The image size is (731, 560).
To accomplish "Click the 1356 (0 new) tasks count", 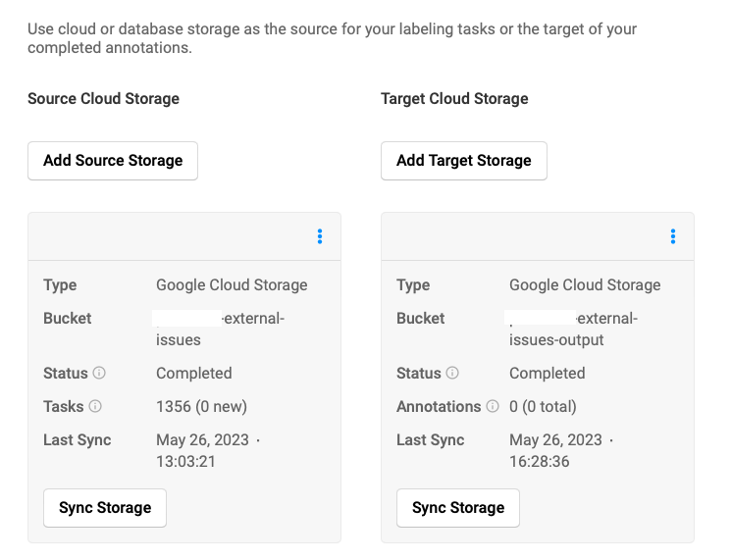I will [201, 407].
